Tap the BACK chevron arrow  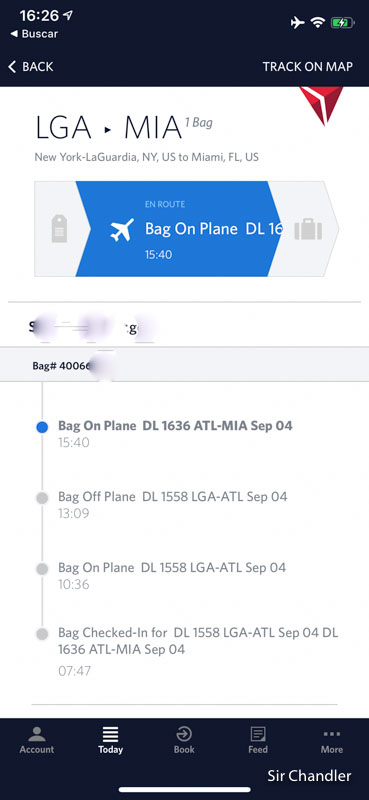click(x=12, y=66)
